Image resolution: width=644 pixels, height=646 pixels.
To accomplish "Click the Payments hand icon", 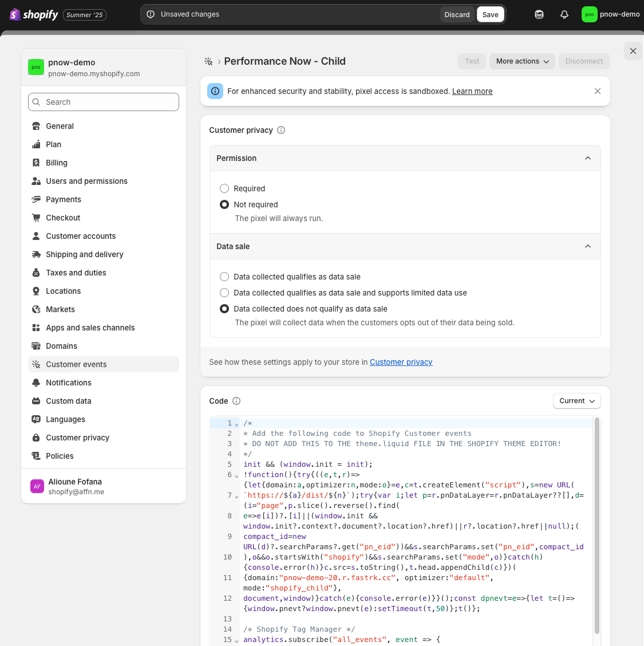I will click(x=36, y=199).
